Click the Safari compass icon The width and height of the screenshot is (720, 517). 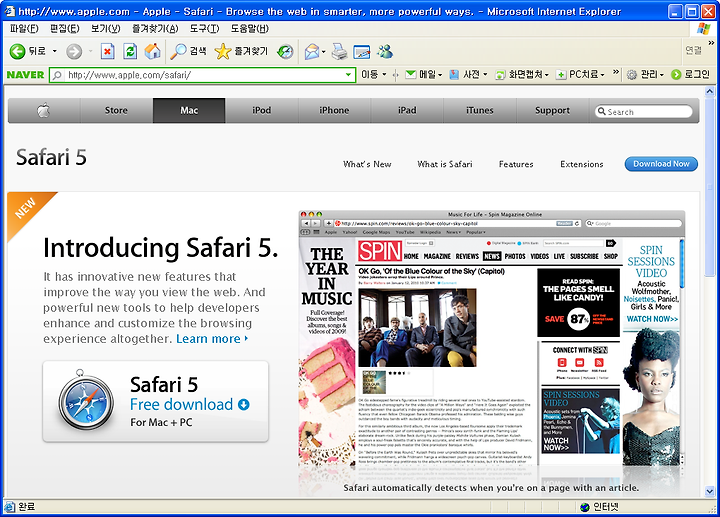click(86, 401)
